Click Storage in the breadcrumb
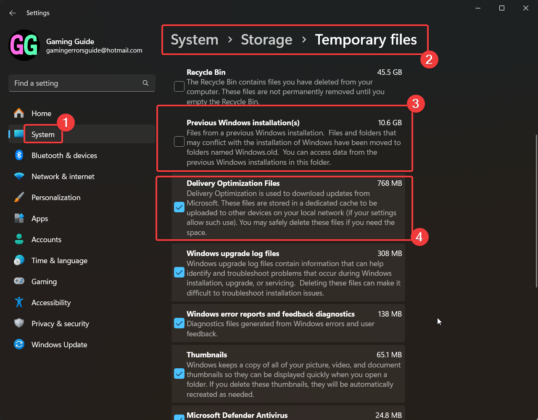538x420 pixels. point(267,40)
